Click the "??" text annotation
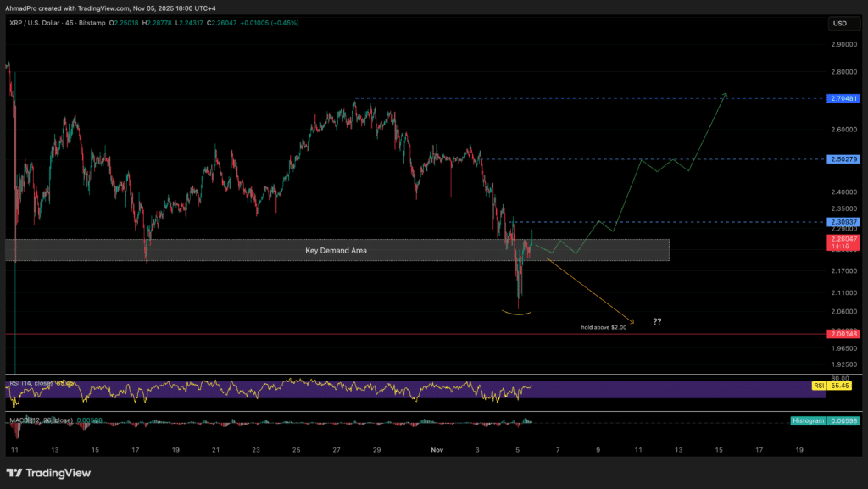Image resolution: width=868 pixels, height=489 pixels. [657, 322]
